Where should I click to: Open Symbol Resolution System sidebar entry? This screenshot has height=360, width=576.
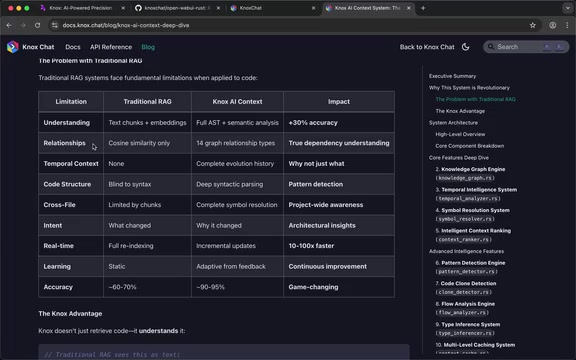click(x=472, y=215)
